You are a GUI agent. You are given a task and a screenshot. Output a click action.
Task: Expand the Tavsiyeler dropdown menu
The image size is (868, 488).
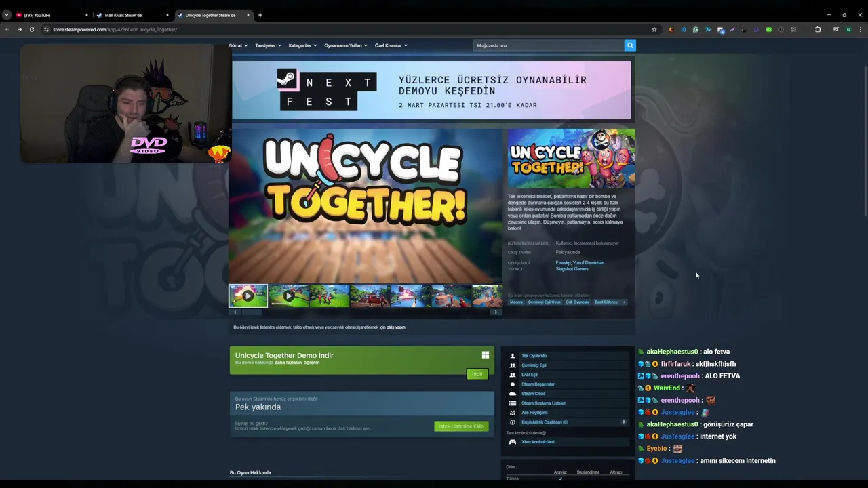click(x=268, y=45)
